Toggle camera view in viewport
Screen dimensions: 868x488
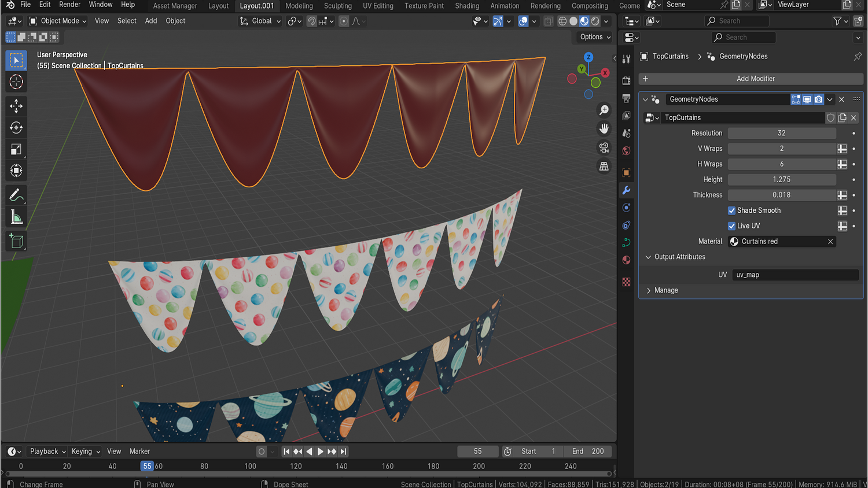604,147
